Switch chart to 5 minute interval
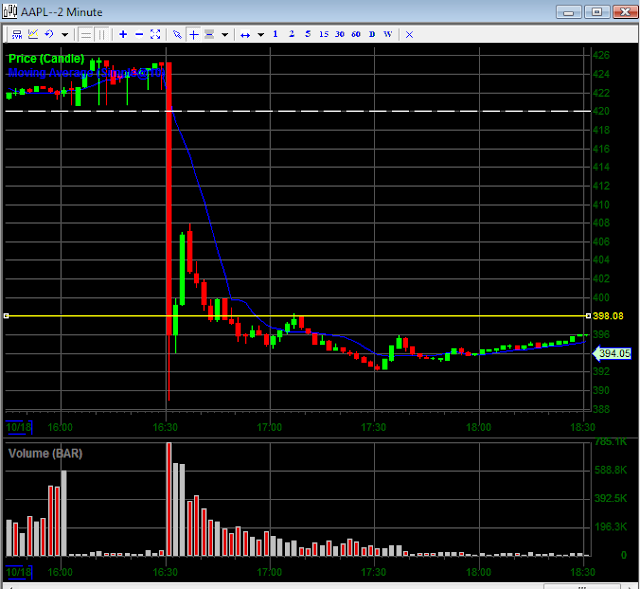 (x=308, y=34)
